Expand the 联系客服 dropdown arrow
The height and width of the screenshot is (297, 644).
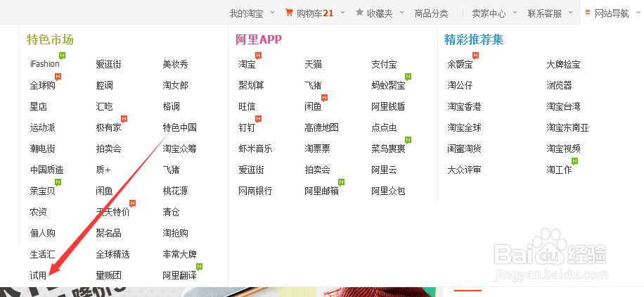tap(570, 13)
